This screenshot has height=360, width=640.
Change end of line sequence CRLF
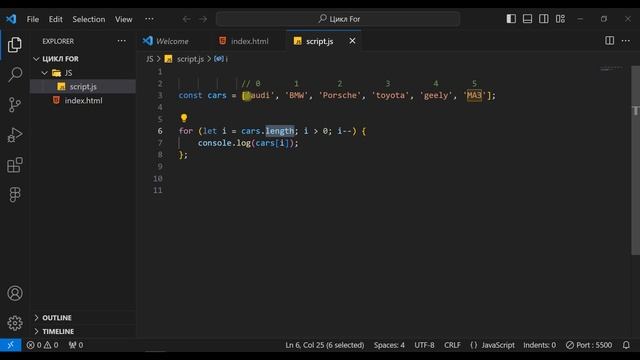click(x=452, y=345)
